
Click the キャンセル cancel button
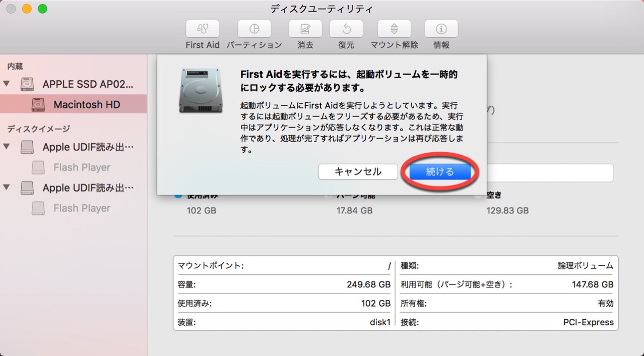358,171
